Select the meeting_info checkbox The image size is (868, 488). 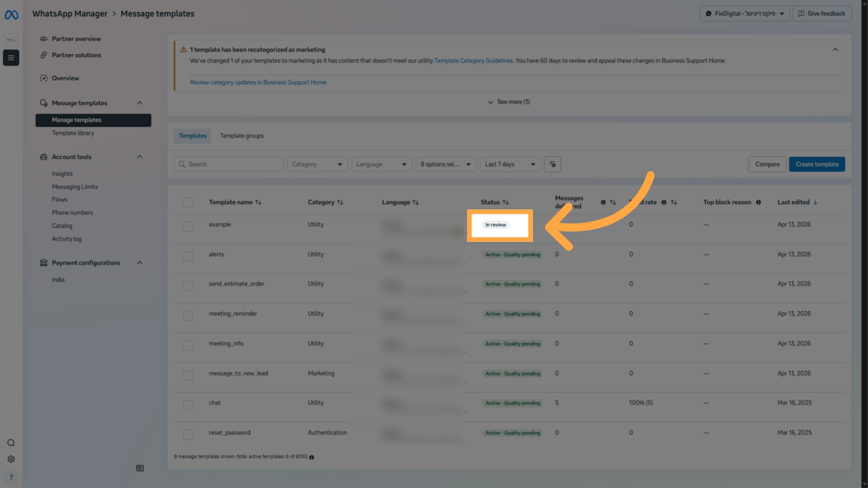(188, 345)
